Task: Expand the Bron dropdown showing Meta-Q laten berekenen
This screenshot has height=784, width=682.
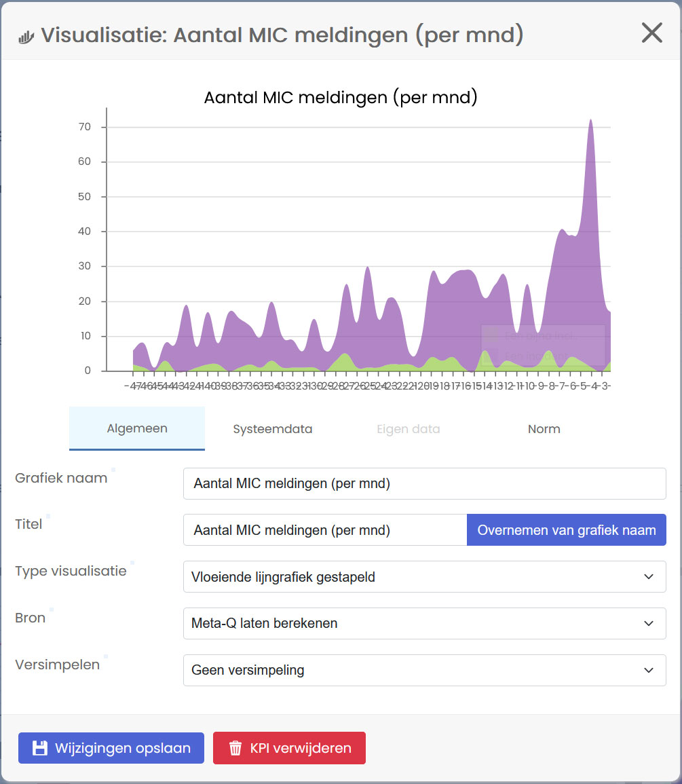Action: 425,623
